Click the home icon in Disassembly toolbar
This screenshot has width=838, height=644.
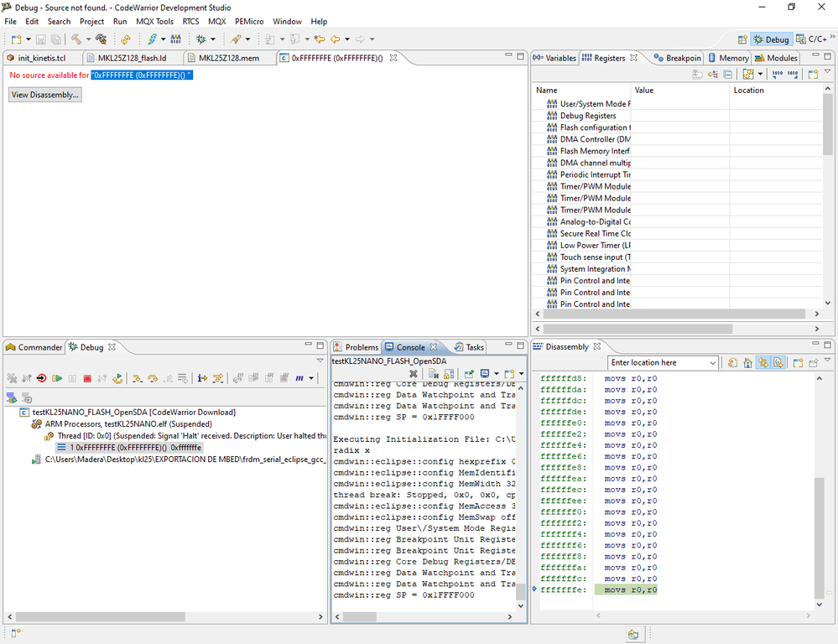coord(748,362)
